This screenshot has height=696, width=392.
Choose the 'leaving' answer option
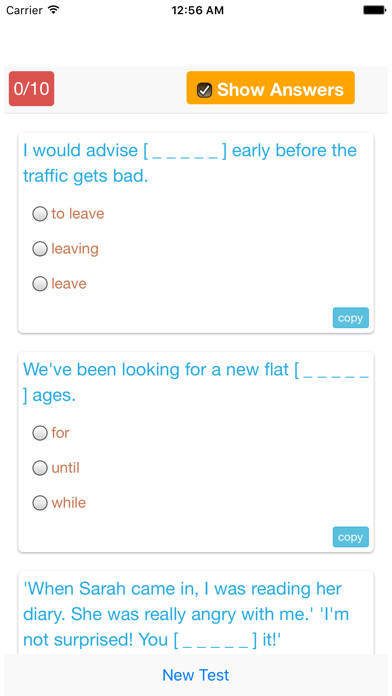coord(40,249)
